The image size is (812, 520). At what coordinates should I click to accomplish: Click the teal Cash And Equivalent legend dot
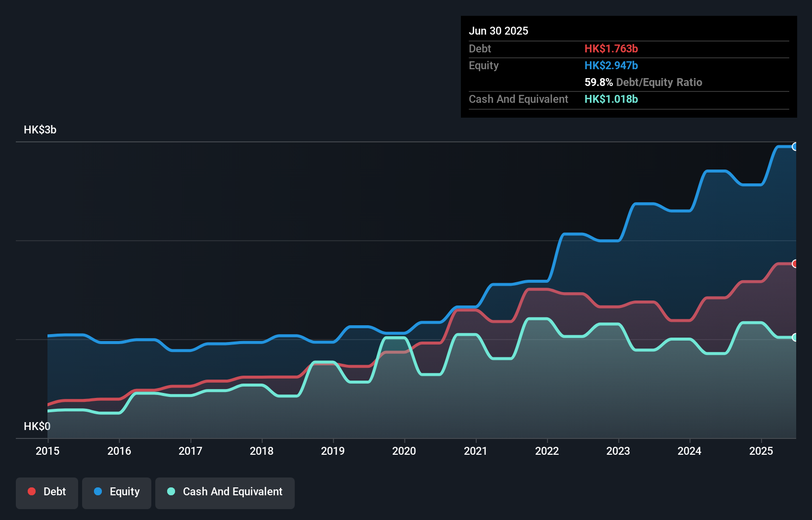point(170,491)
